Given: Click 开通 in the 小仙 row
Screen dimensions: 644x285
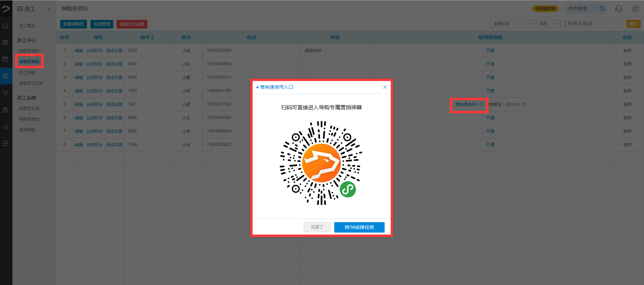Looking at the screenshot, I should coord(490,64).
